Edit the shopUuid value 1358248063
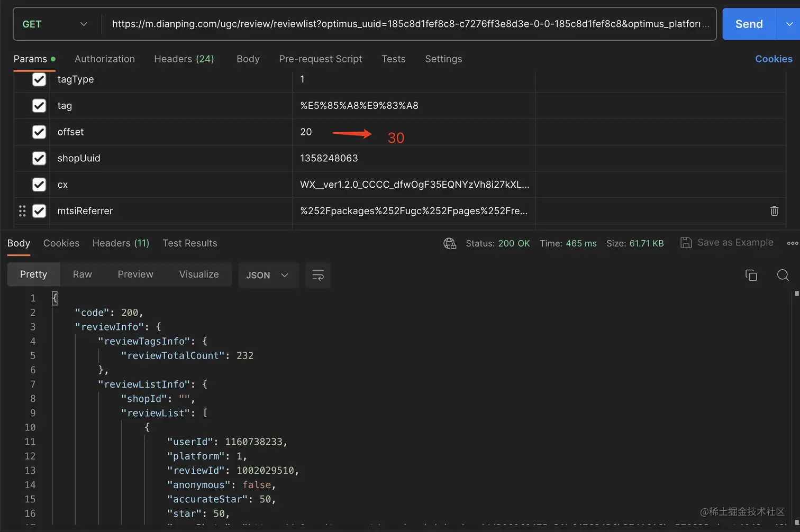This screenshot has height=532, width=800. 329,158
